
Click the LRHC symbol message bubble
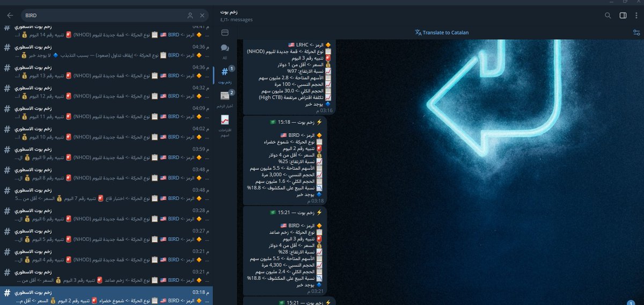pos(290,77)
